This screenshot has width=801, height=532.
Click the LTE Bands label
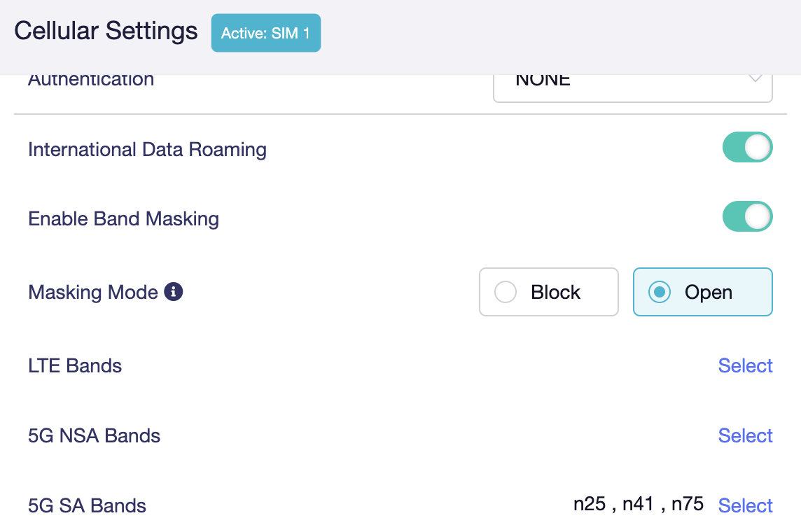75,365
